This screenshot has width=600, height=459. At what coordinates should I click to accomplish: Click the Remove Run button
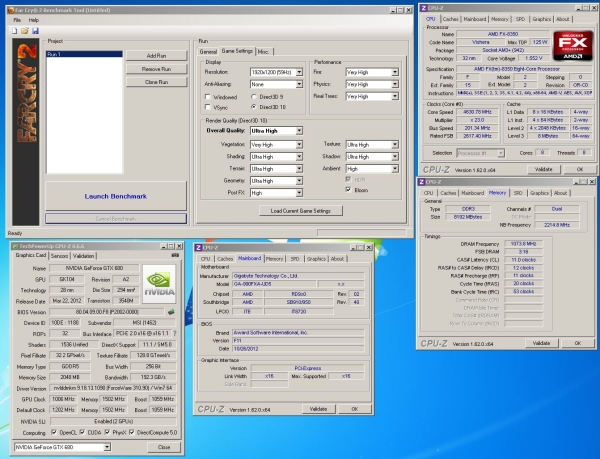[157, 69]
